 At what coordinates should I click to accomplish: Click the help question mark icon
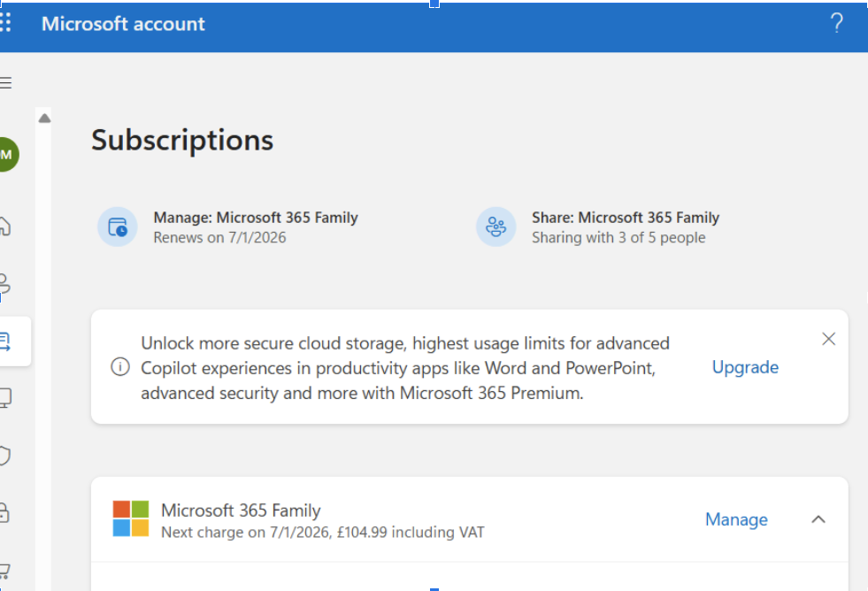point(836,24)
